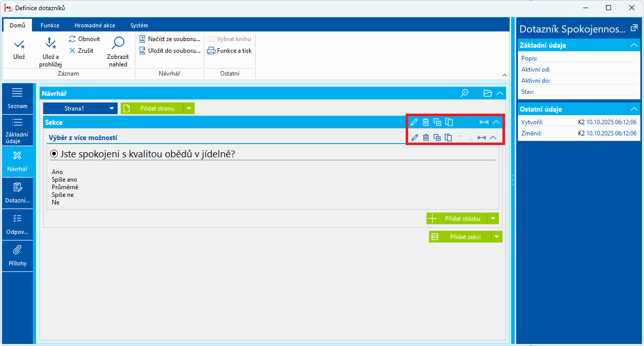Viewport: 644px width, 346px height.
Task: Open Dotazní... sidebar item
Action: pos(17,193)
